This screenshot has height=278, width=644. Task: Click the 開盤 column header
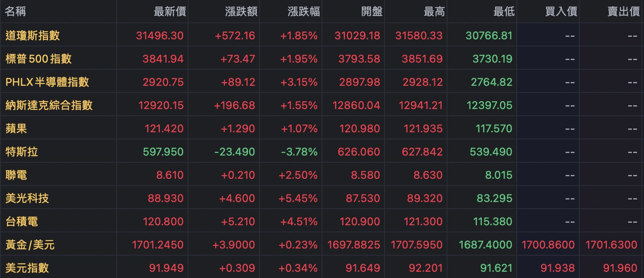[x=372, y=12]
